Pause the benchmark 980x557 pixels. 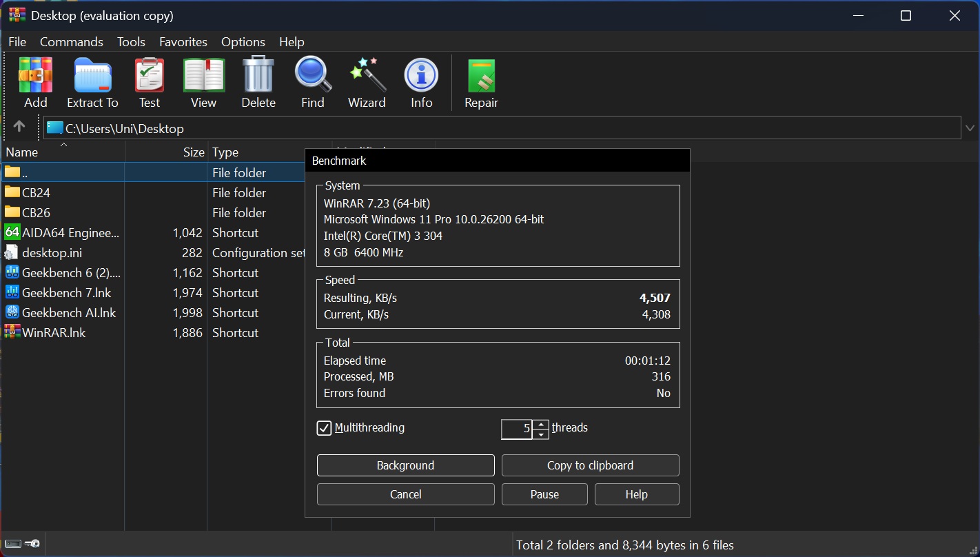click(x=544, y=494)
